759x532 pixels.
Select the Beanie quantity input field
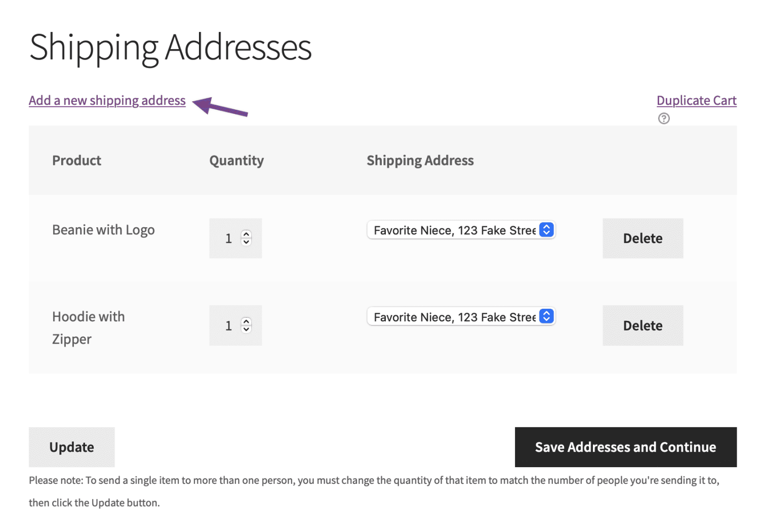point(229,238)
